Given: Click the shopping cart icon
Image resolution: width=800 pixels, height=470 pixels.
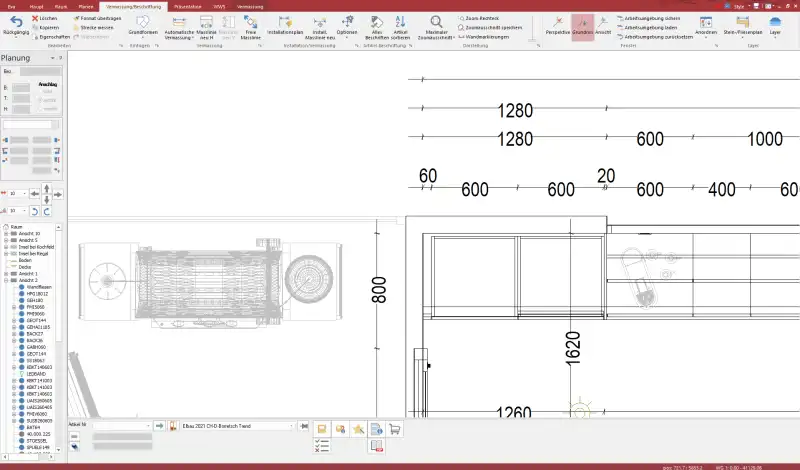Looking at the screenshot, I should pos(394,429).
